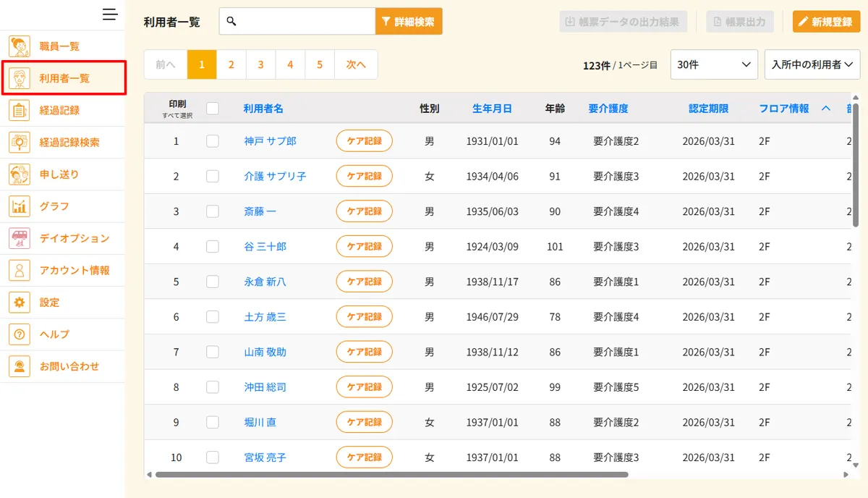This screenshot has height=498, width=868.
Task: Sort by 認定期限 column header
Action: tap(709, 109)
